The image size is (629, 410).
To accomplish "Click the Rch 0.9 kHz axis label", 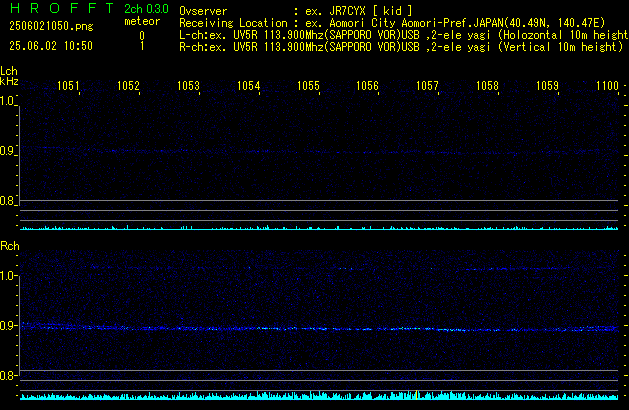I will pyautogui.click(x=8, y=325).
